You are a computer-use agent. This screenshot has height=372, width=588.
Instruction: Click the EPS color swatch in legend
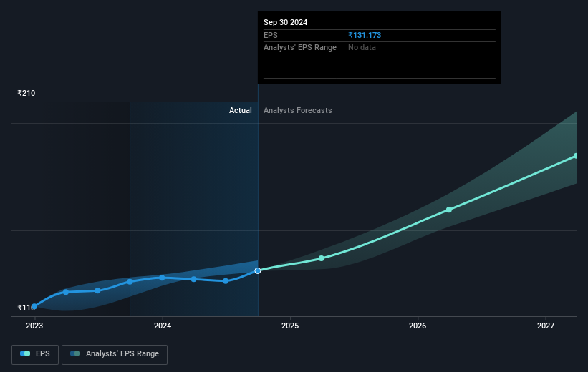pos(25,353)
